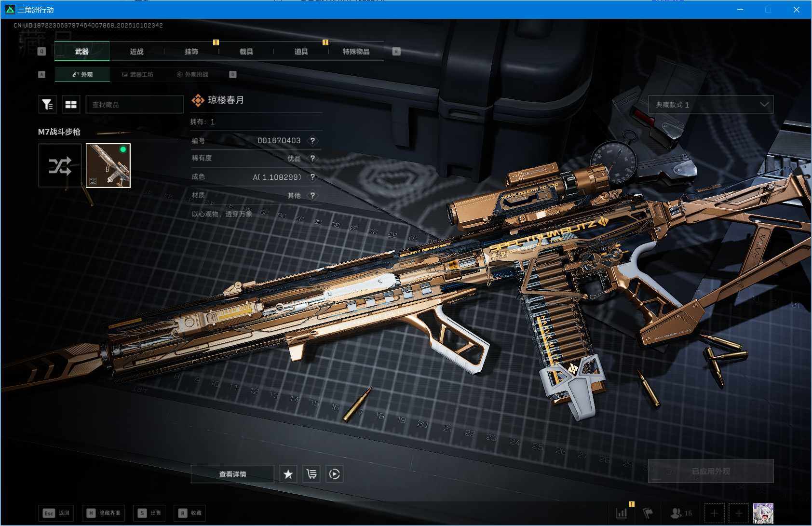Select the M7 rifle skin thumbnail
Viewport: 812px width, 526px height.
tap(108, 165)
